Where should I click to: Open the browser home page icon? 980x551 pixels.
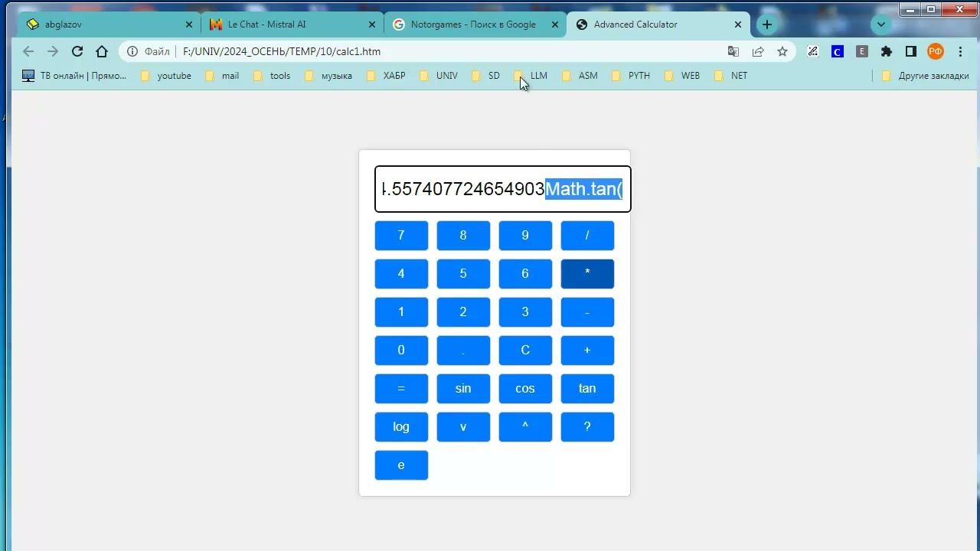pos(102,51)
